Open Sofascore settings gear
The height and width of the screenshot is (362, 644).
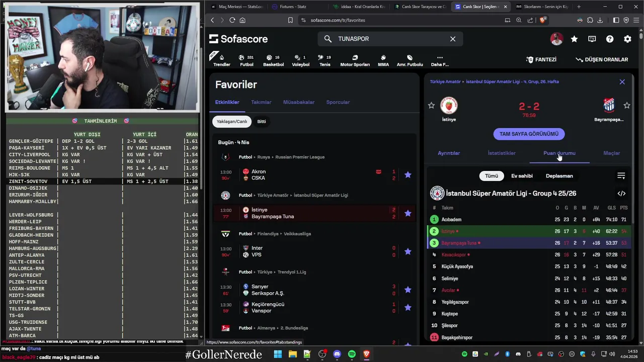pos(627,39)
